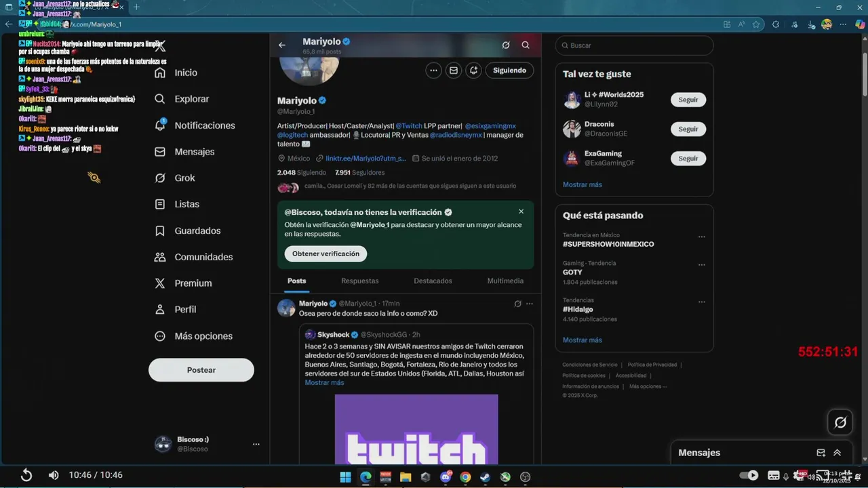
Task: Show more suggested accounts
Action: pos(583,184)
